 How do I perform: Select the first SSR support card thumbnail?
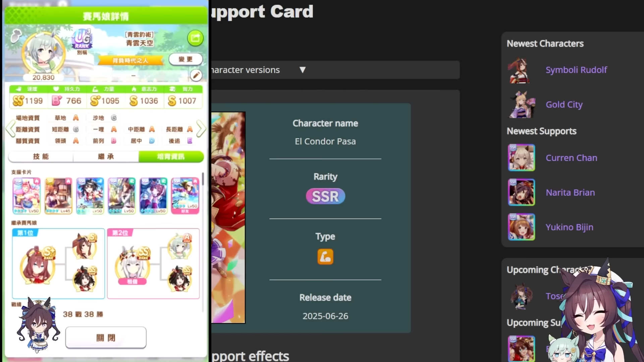(26, 196)
